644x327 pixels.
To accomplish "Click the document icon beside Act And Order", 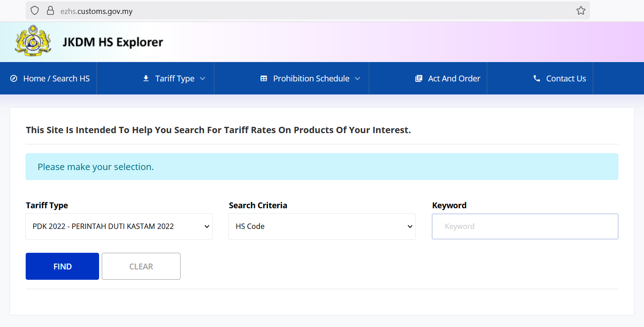I will [x=419, y=79].
